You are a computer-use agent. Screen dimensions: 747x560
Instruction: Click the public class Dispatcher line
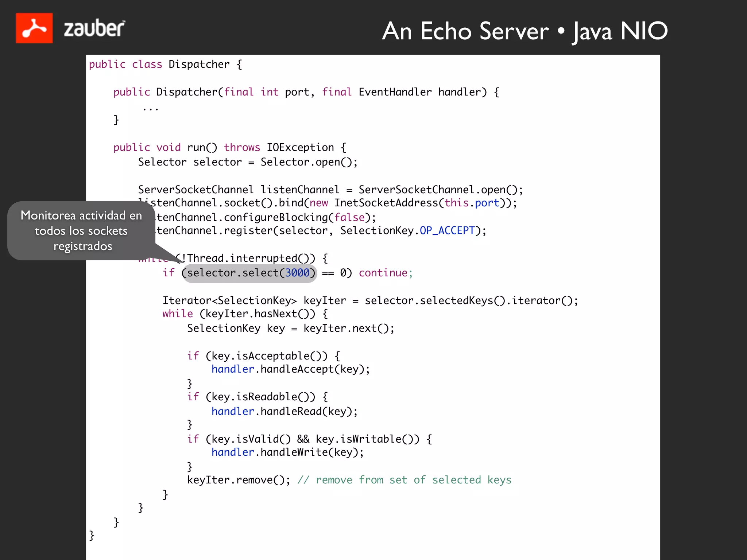[165, 65]
